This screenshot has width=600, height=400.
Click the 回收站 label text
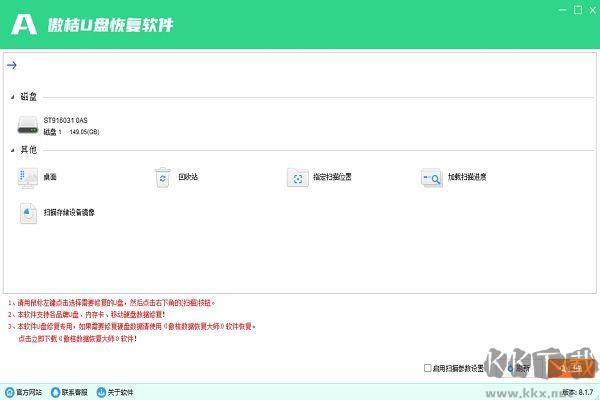click(188, 177)
